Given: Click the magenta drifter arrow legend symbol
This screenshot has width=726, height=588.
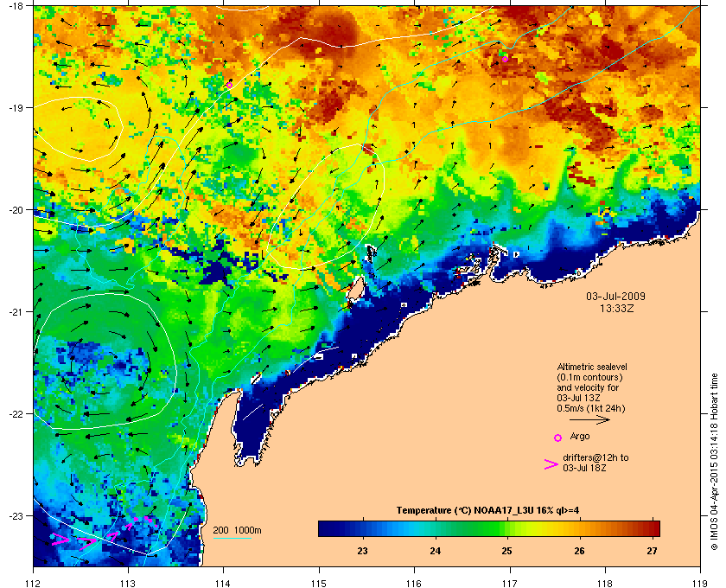Looking at the screenshot, I should [551, 464].
